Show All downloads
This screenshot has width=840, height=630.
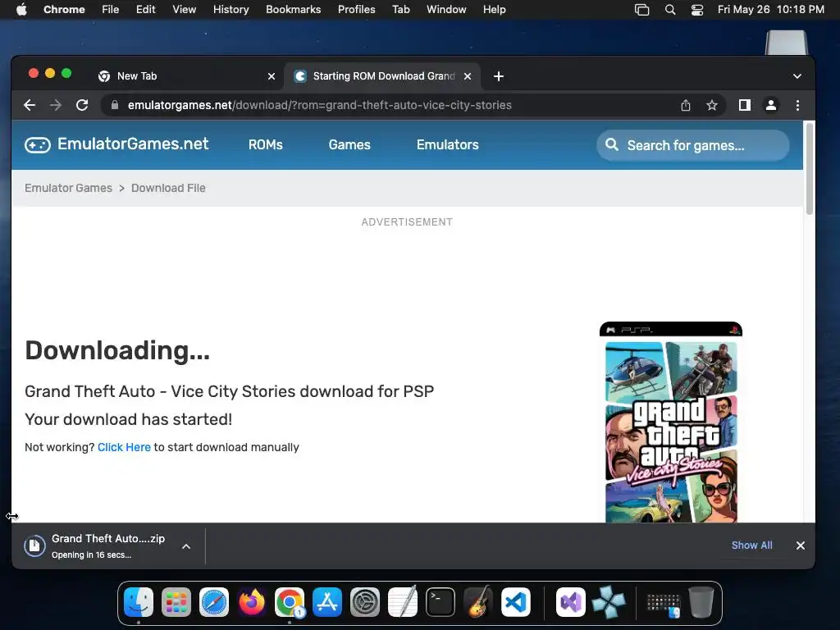click(751, 546)
